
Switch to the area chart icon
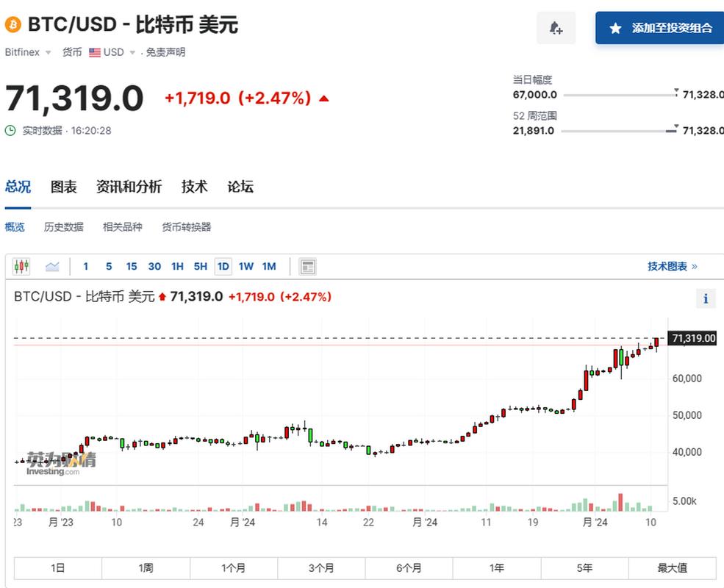[51, 266]
